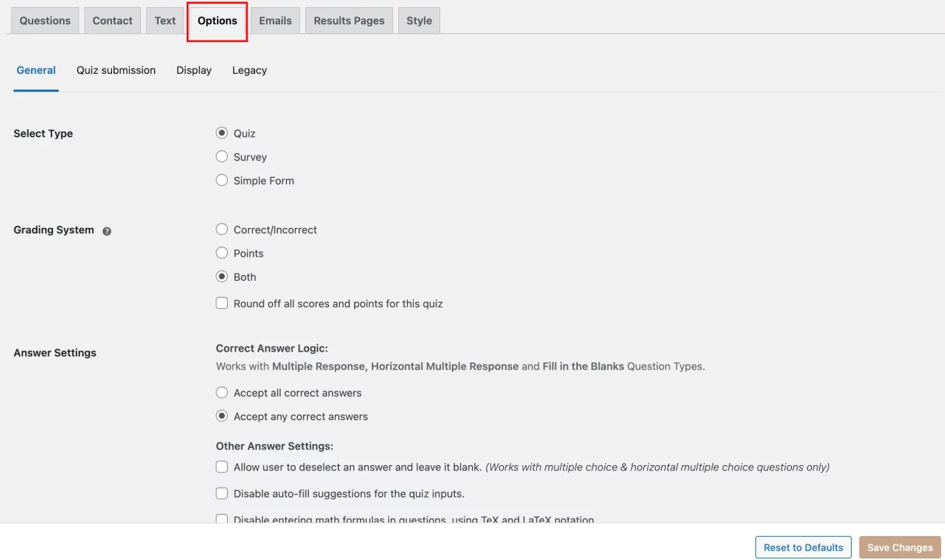Open the Emails tab

pyautogui.click(x=275, y=20)
